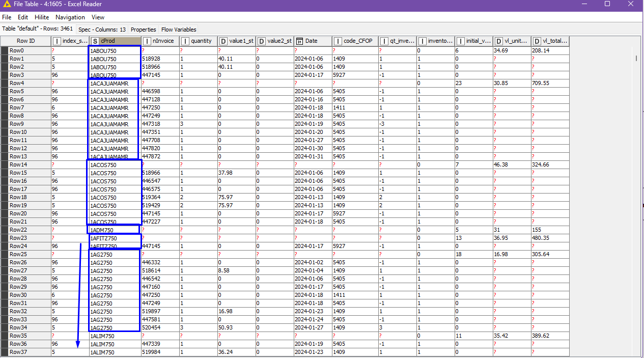644x358 pixels.
Task: Click string type icon of cProd column
Action: (95, 41)
